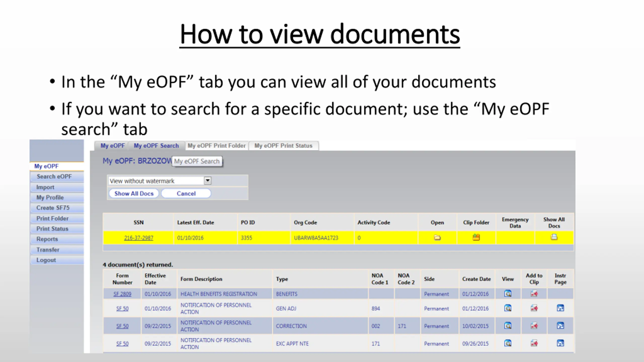The image size is (644, 362).
Task: Add the GEN ADJ SF 50 to clip
Action: [534, 308]
